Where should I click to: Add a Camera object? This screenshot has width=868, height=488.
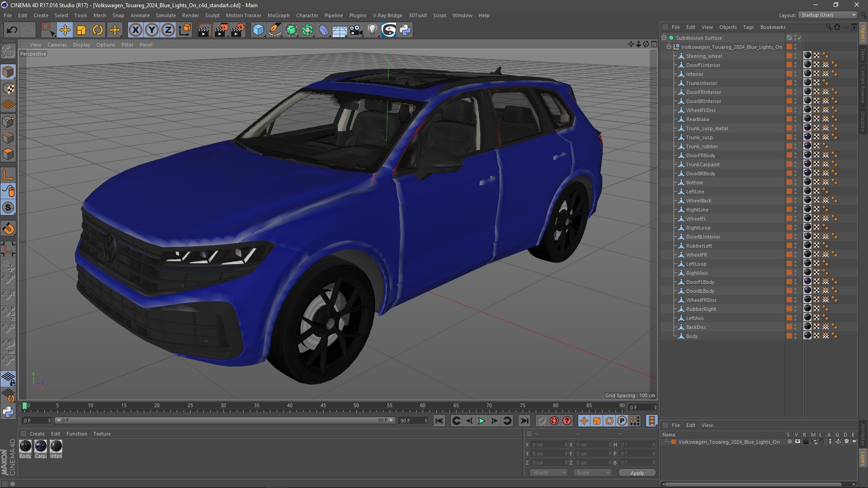click(x=356, y=30)
